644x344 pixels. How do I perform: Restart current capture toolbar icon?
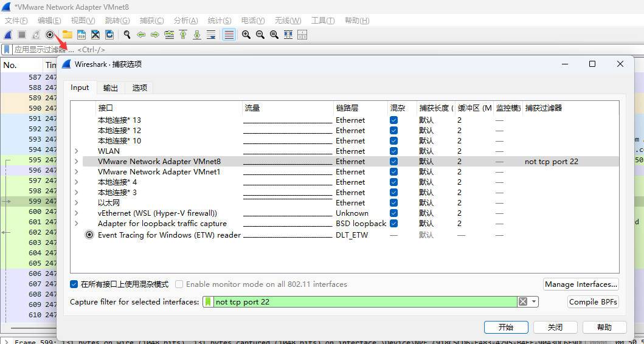pyautogui.click(x=36, y=35)
